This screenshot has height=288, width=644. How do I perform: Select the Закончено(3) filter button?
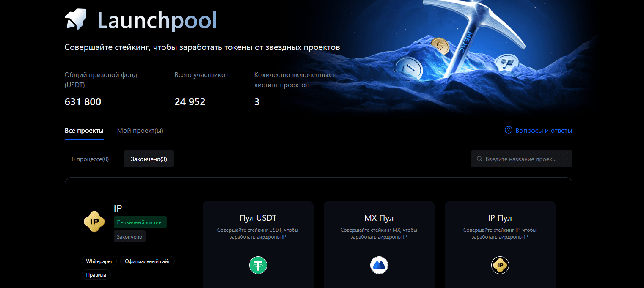[x=149, y=159]
